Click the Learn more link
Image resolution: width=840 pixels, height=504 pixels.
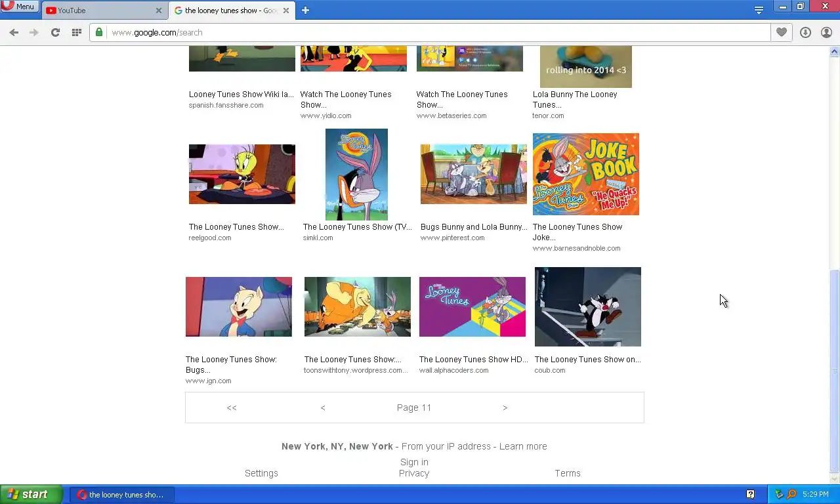click(x=523, y=446)
